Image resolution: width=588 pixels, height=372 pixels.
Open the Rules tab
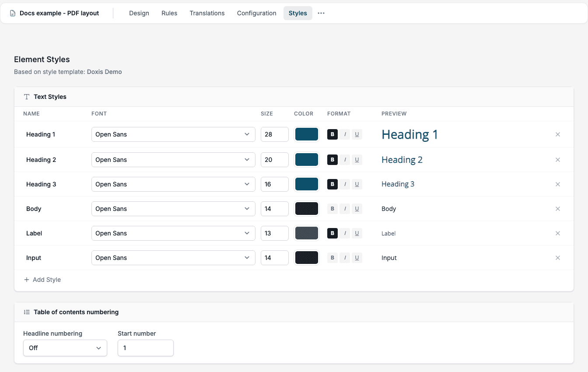coord(169,13)
